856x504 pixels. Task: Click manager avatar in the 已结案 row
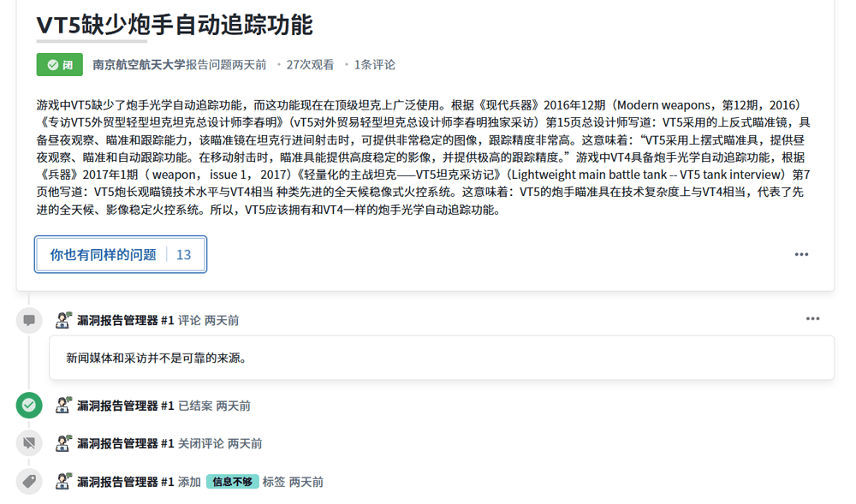coord(63,406)
